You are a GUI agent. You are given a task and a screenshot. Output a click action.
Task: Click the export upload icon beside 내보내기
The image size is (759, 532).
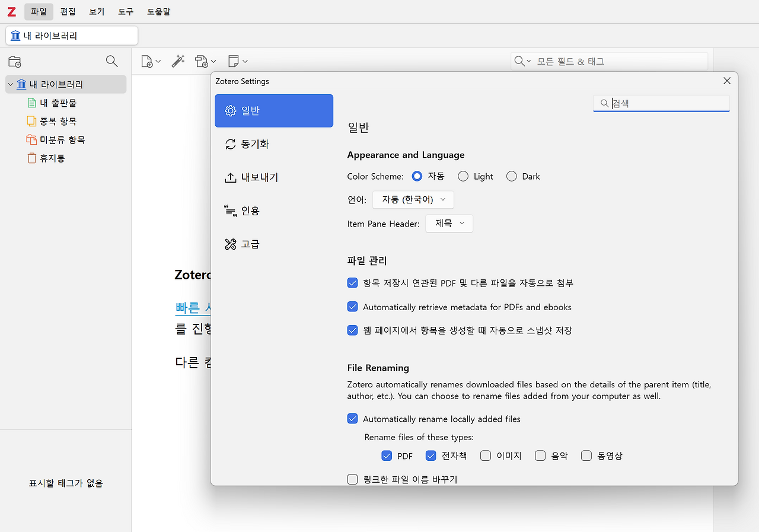[231, 177]
